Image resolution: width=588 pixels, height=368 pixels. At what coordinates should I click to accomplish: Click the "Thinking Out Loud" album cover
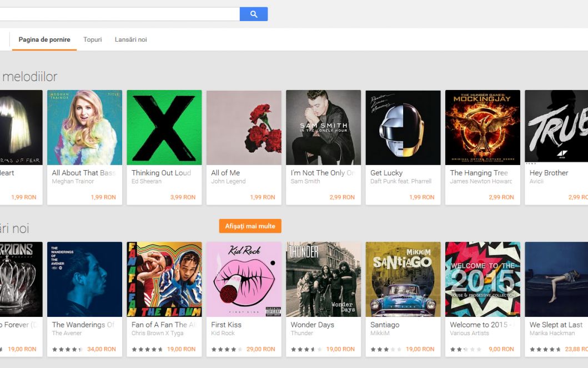pos(164,127)
